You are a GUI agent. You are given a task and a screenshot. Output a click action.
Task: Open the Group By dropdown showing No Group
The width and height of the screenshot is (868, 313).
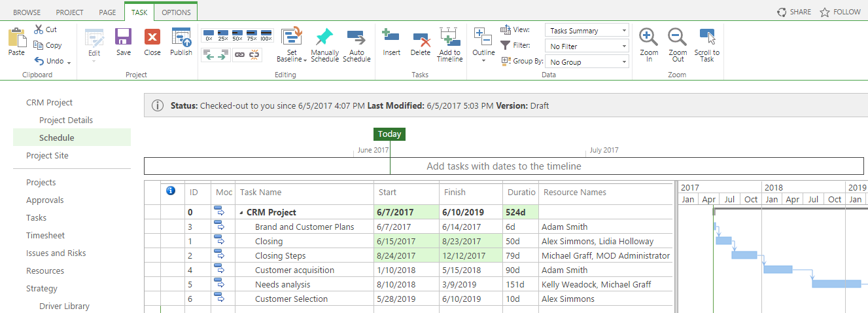click(587, 62)
